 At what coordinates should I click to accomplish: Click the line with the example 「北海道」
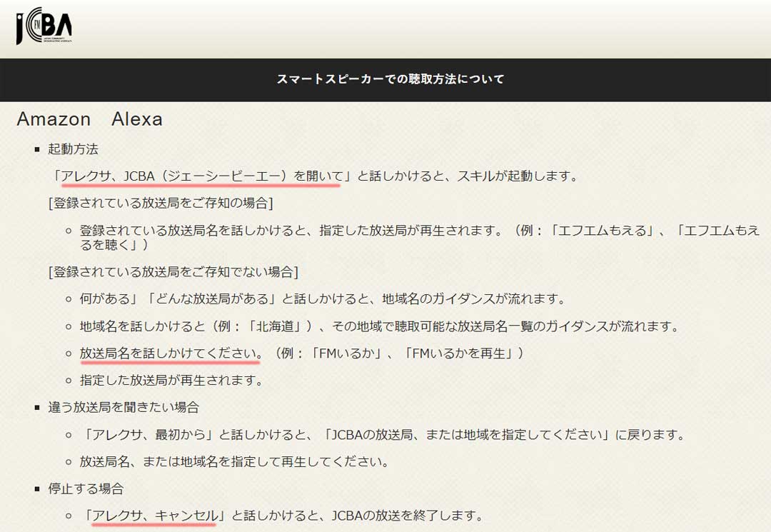pyautogui.click(x=379, y=326)
